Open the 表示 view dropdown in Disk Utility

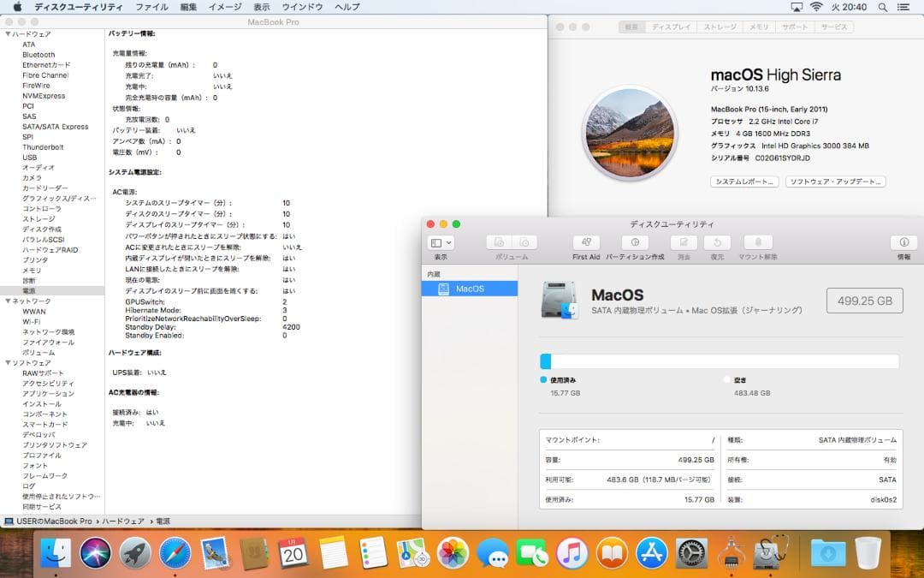point(440,241)
